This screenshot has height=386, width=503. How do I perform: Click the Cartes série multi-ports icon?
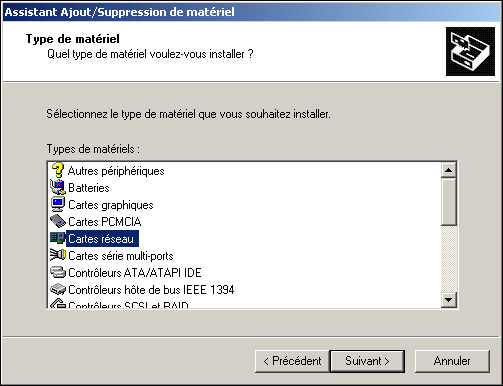click(57, 255)
